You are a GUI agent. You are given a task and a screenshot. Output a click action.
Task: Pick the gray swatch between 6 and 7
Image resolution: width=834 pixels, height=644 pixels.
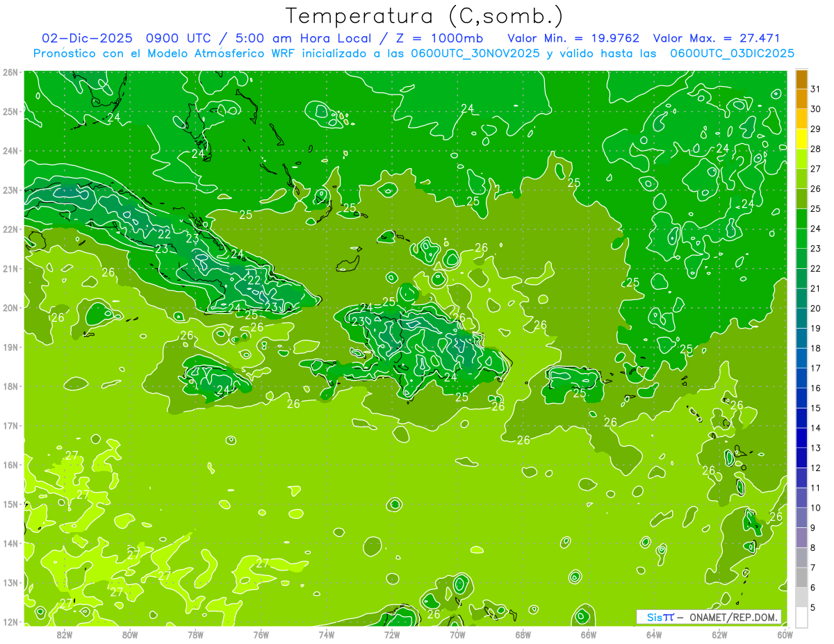coord(801,578)
